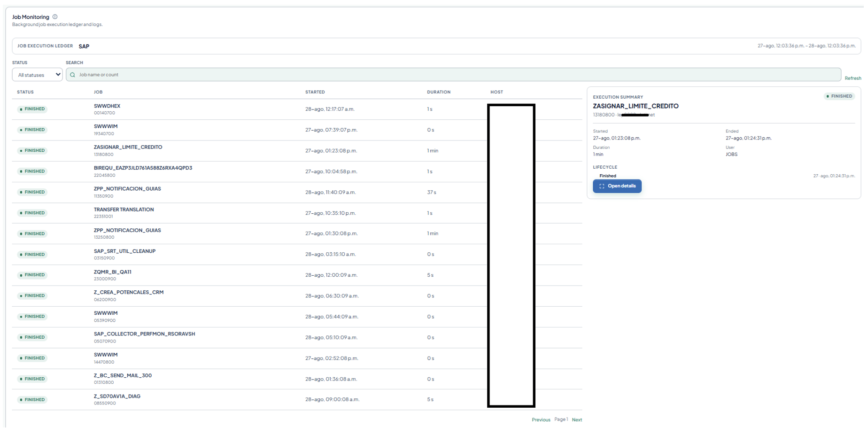This screenshot has width=868, height=435.
Task: Click the Finished lifecycle entry
Action: tap(608, 176)
